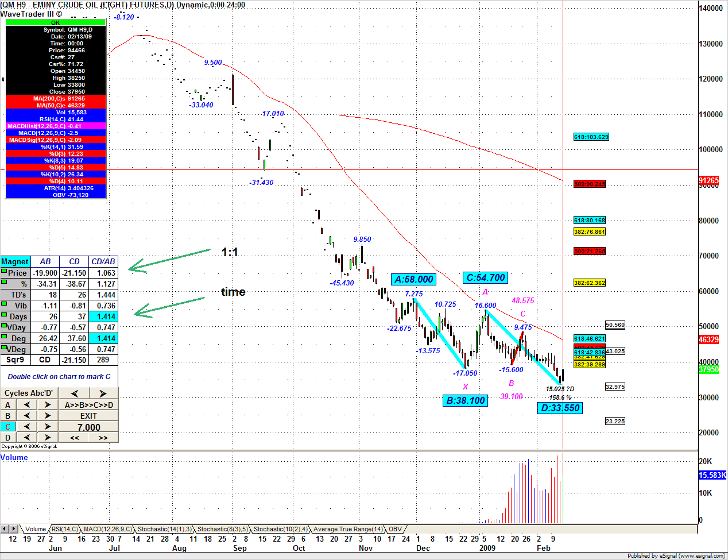Click the A>>B>>C>>D button
728x560 pixels.
tap(88, 405)
